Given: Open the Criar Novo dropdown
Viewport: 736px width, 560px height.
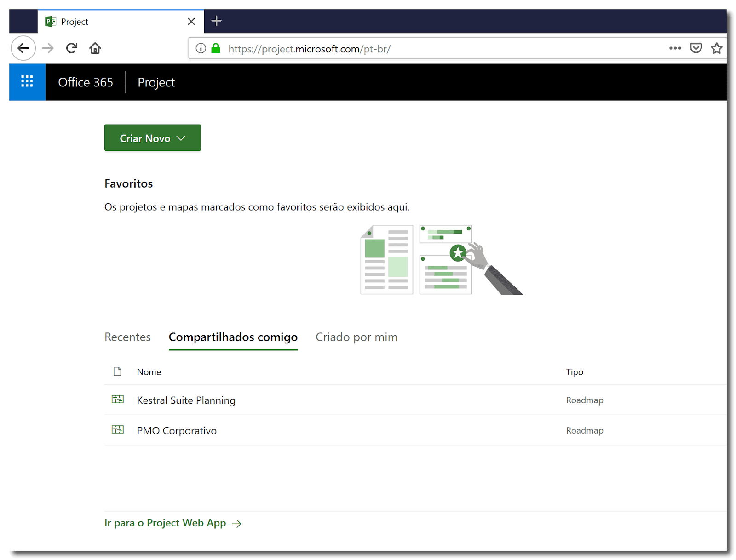Looking at the screenshot, I should click(152, 137).
